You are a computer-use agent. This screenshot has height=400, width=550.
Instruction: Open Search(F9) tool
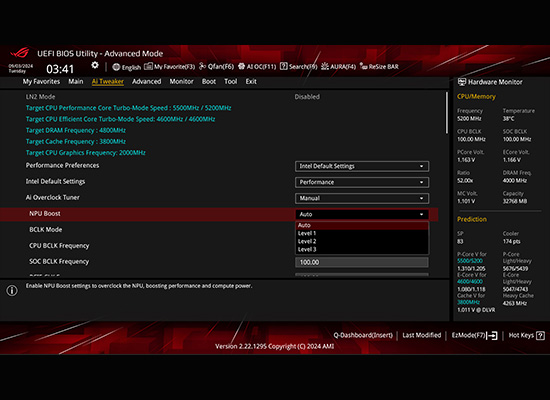point(299,67)
